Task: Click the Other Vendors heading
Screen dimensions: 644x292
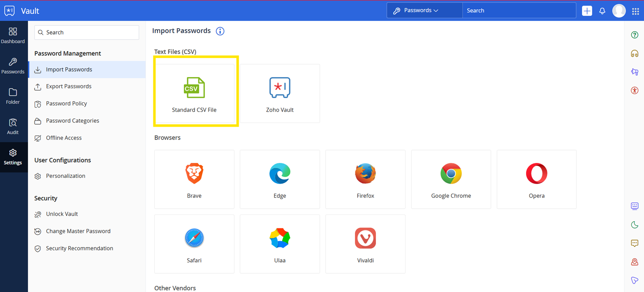Action: tap(175, 288)
